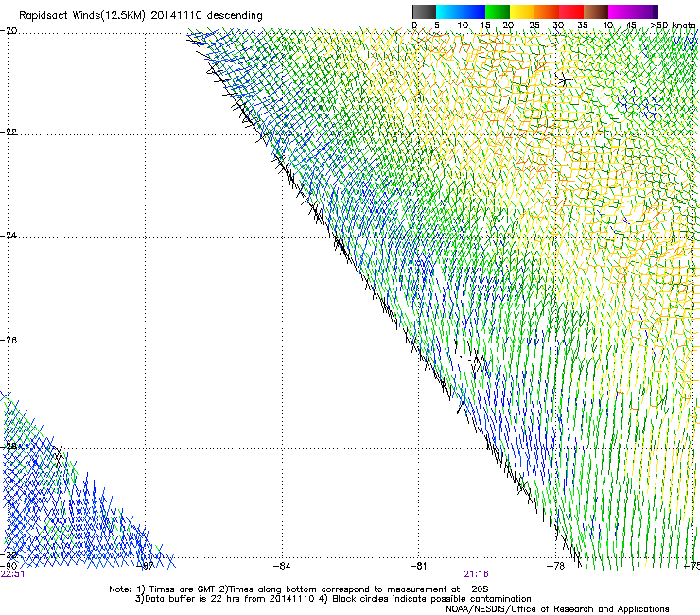Click the '-78' longitude axis label
The height and width of the screenshot is (615, 700).
click(x=555, y=566)
